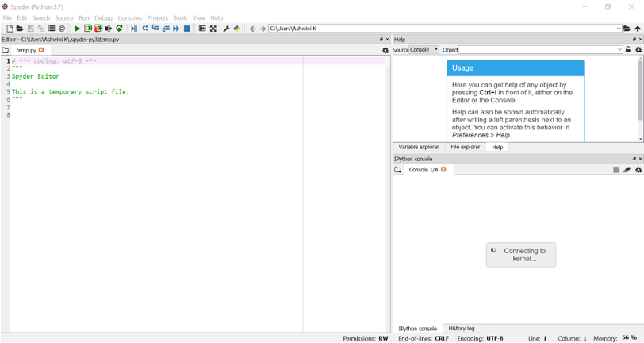Click debug Step into function icon
The width and height of the screenshot is (644, 343).
(155, 29)
